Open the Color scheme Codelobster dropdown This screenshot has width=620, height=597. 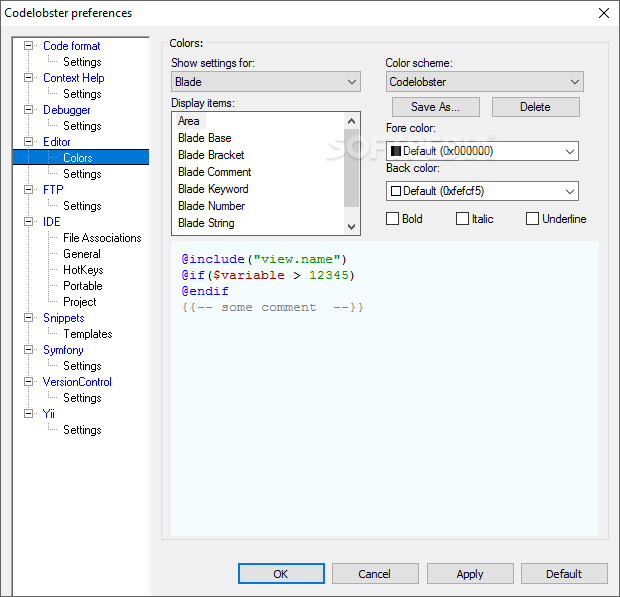click(484, 82)
